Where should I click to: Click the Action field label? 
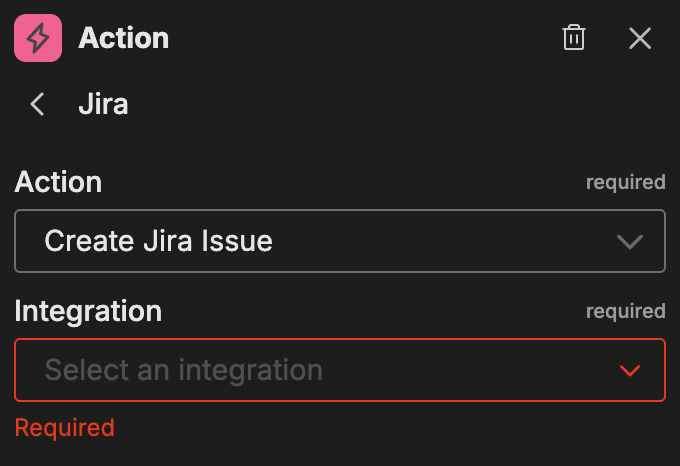coord(58,182)
